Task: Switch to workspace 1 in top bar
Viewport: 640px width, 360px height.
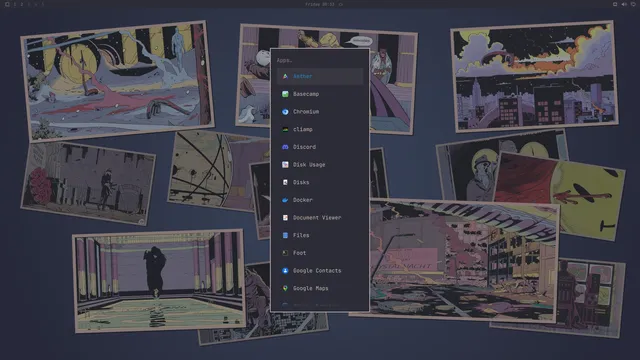Action: (x=15, y=4)
